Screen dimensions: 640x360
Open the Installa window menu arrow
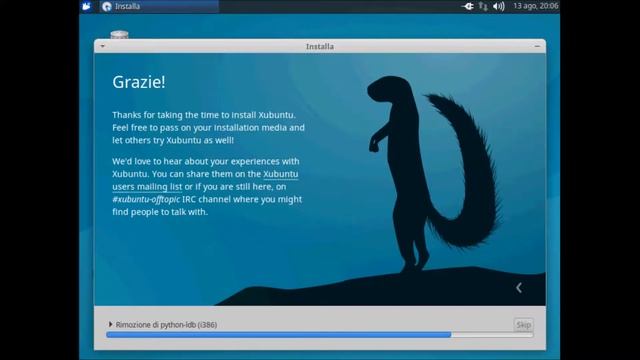pyautogui.click(x=103, y=46)
